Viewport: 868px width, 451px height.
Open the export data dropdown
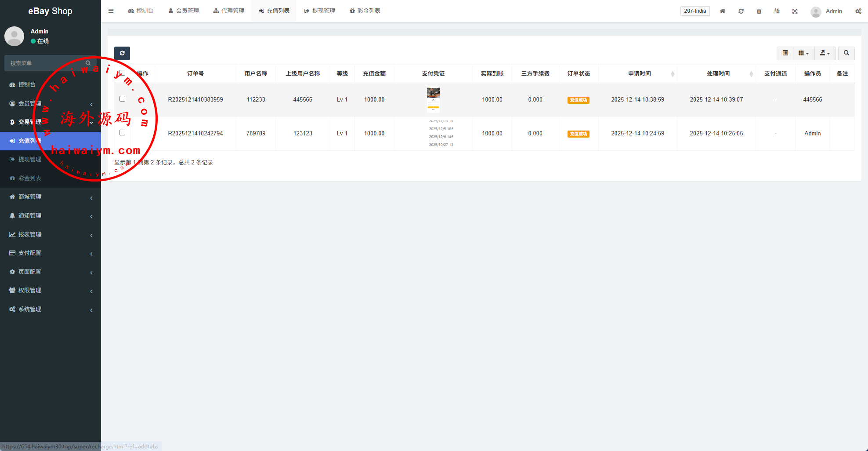(x=825, y=53)
